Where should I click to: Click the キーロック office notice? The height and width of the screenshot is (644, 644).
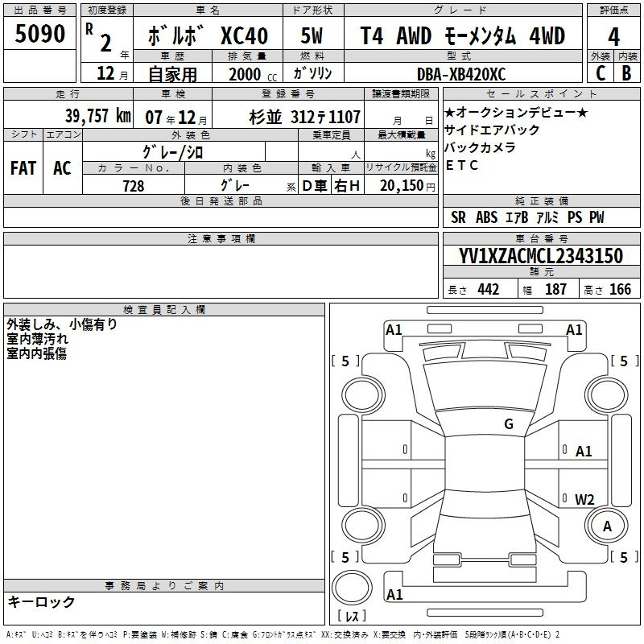[x=41, y=602]
